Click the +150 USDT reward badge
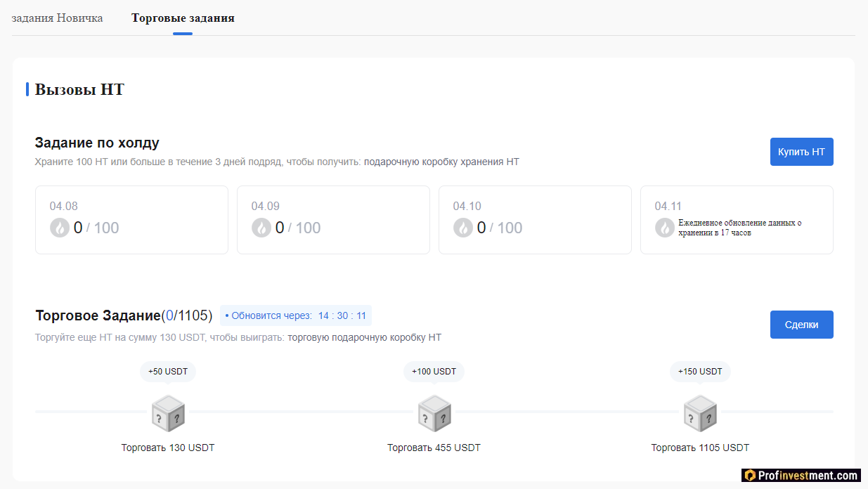This screenshot has height=489, width=868. (700, 372)
